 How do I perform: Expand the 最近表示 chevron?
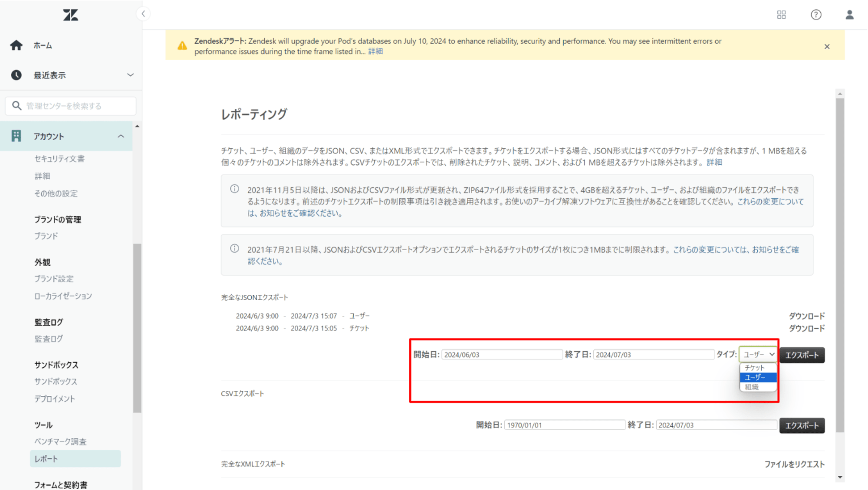click(x=130, y=75)
